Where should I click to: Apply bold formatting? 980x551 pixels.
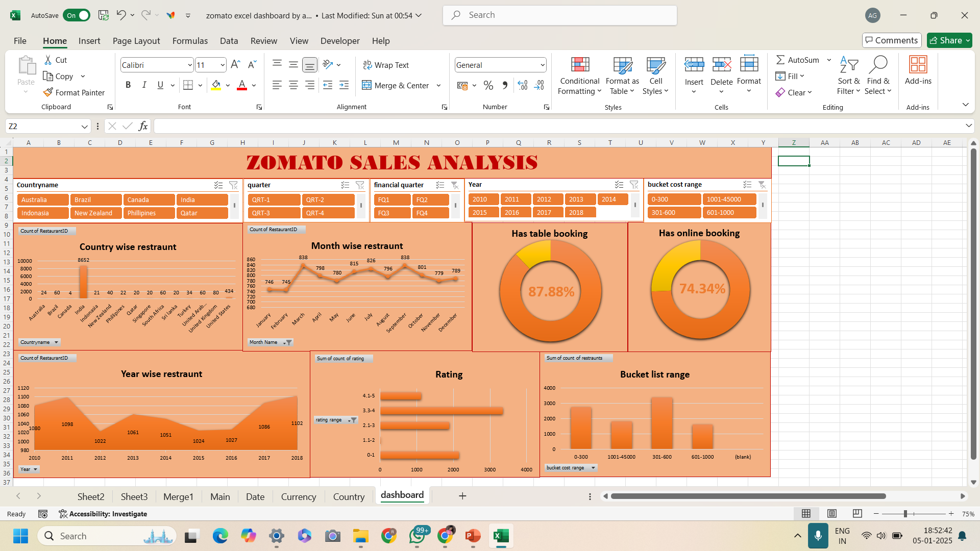pyautogui.click(x=128, y=85)
